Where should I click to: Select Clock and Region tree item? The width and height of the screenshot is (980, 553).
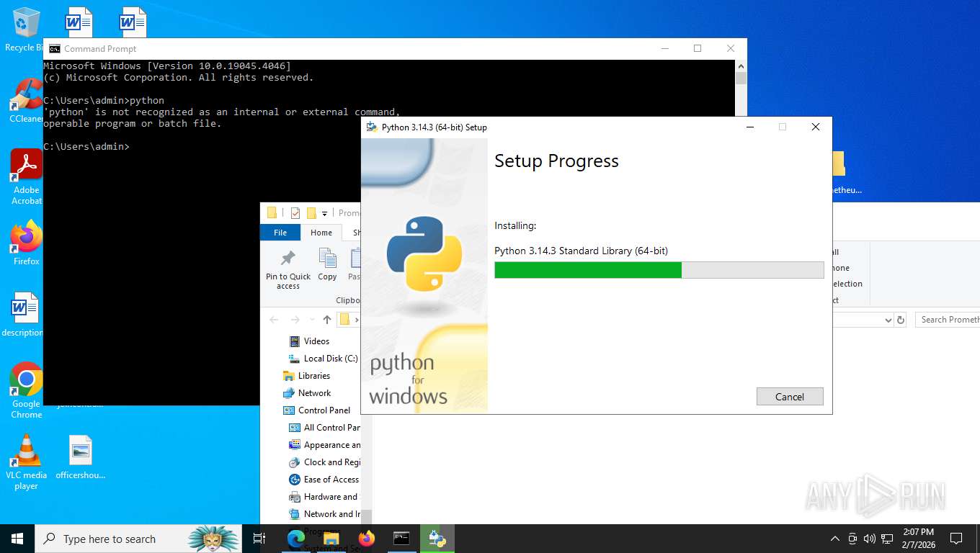pyautogui.click(x=331, y=462)
